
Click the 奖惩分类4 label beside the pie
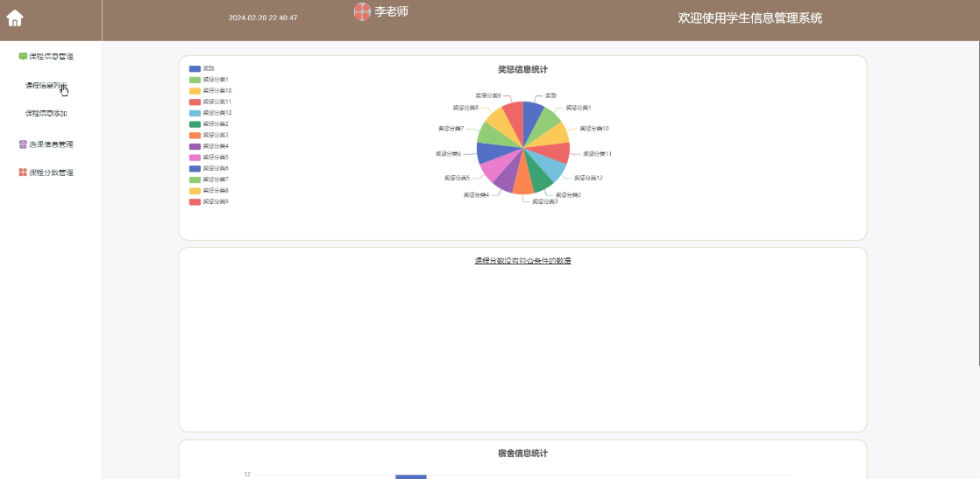pos(476,195)
